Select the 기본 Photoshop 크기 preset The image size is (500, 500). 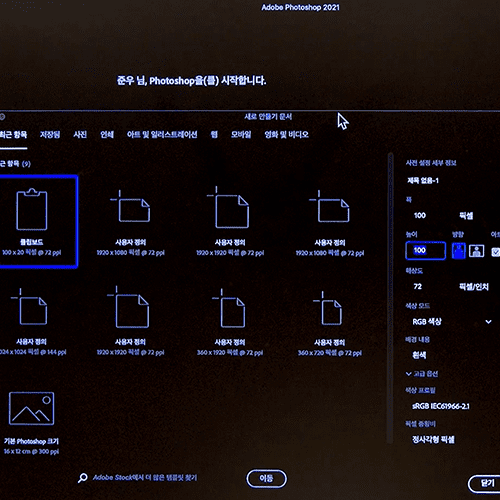point(32,422)
